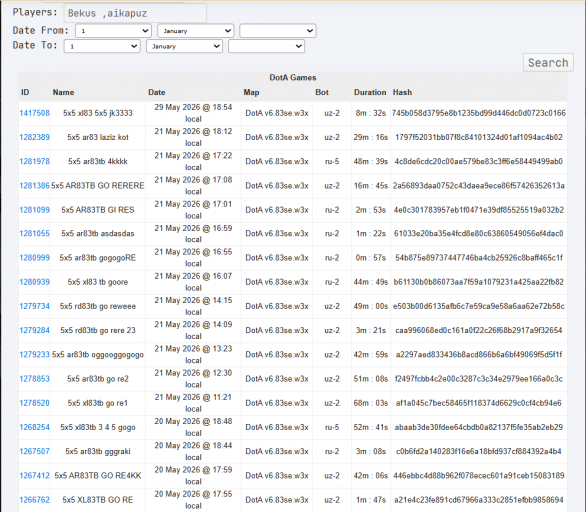Open game ID 1281978
This screenshot has width=586, height=512.
click(34, 161)
